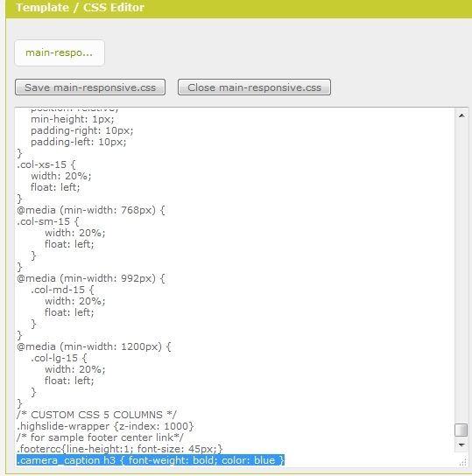Viewport: 472px width, 476px height.
Task: Place cursor in highlighted .camera_caption h3 line
Action: pyautogui.click(x=151, y=460)
